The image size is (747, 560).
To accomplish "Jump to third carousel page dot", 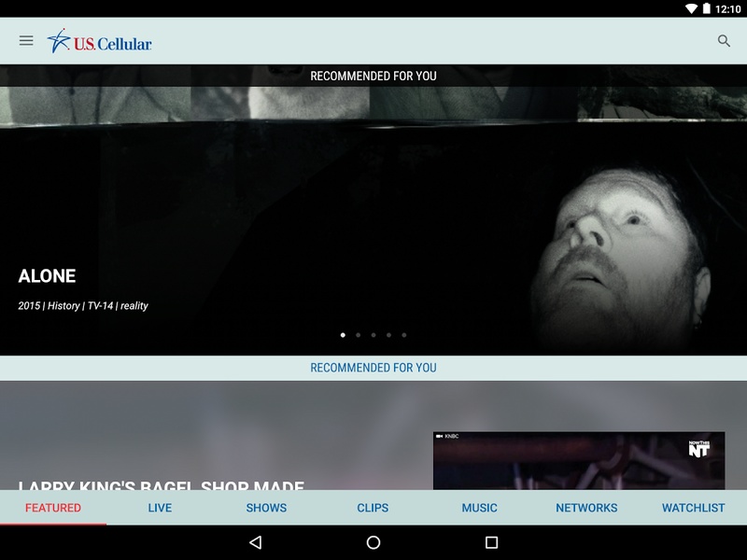I will click(x=373, y=335).
